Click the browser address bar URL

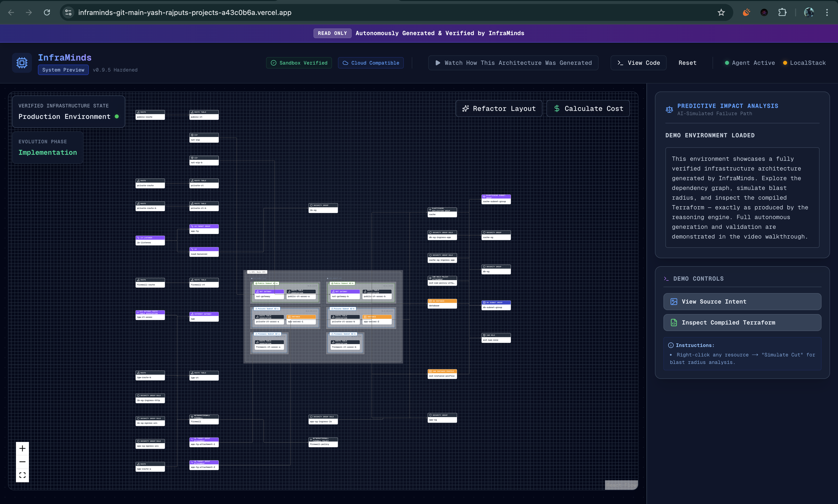coord(185,12)
